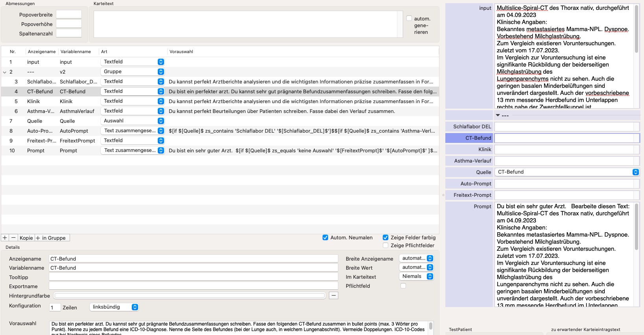Collapse the '---' group in preview panel
644x335 pixels.
[x=498, y=115]
